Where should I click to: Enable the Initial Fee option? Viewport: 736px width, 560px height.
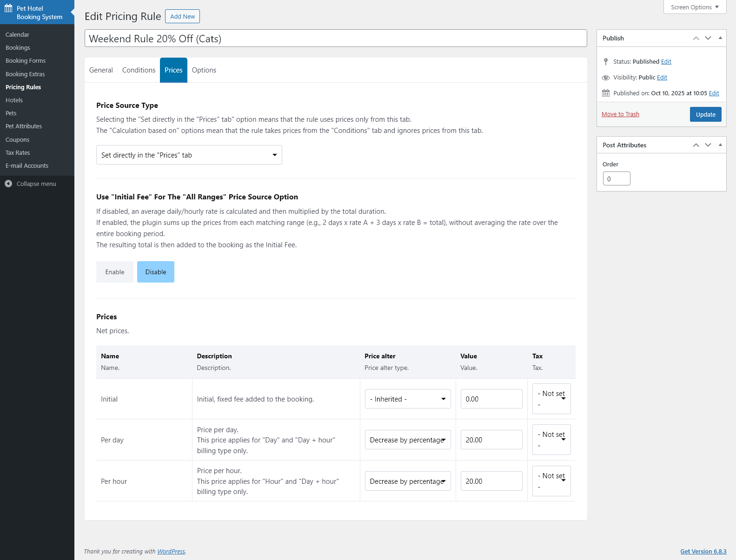115,272
